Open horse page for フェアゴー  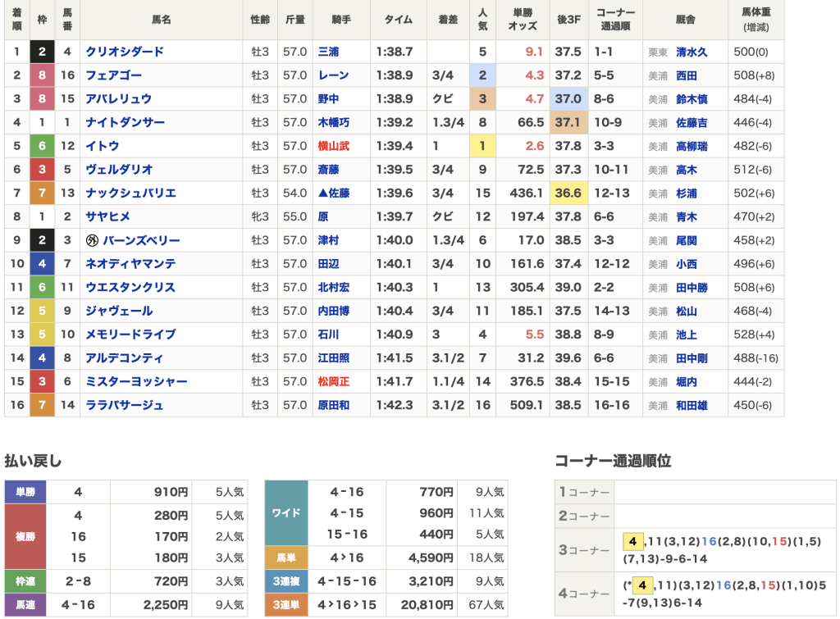113,75
